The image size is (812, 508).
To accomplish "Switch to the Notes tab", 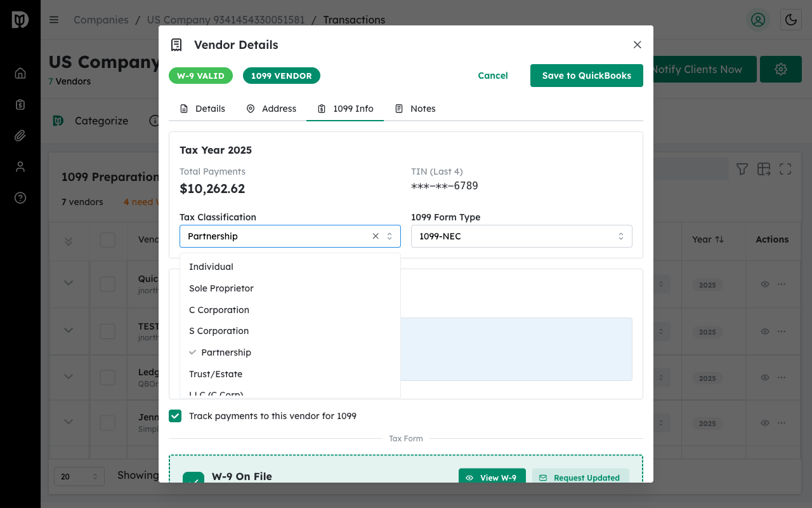I will (415, 109).
